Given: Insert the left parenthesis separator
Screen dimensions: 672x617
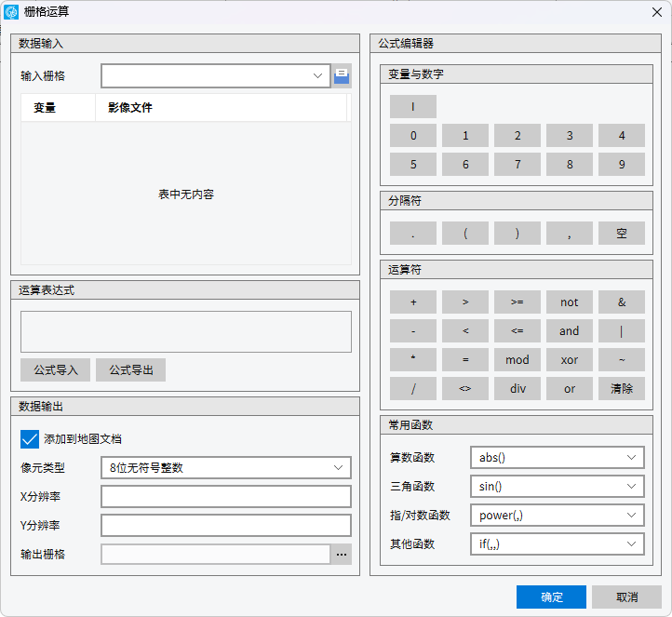Looking at the screenshot, I should click(x=465, y=234).
